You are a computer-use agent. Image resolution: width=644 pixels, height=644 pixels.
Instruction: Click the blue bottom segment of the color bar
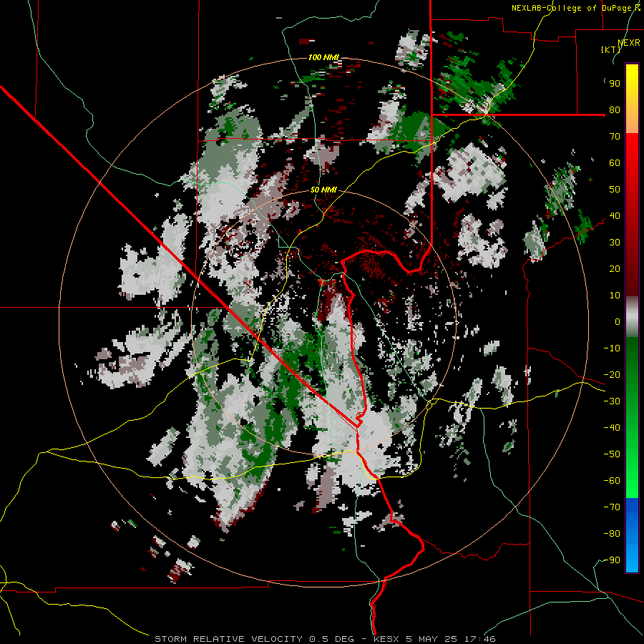point(632,535)
